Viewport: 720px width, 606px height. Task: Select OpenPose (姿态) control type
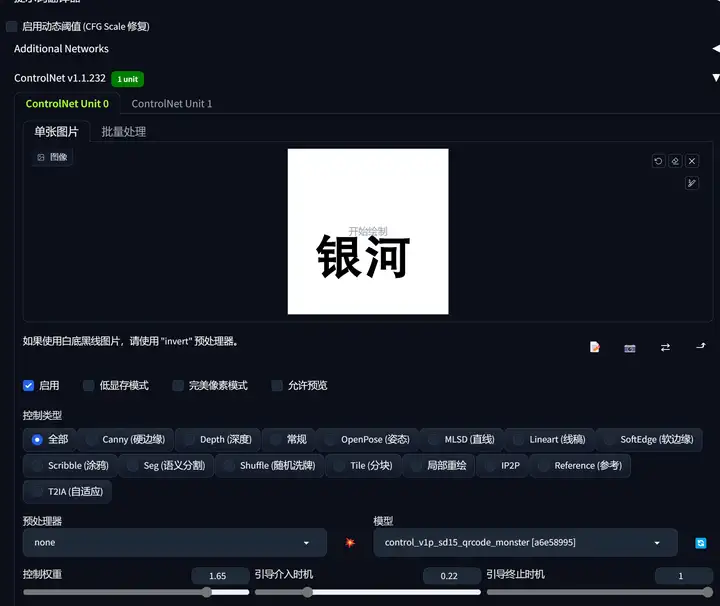(367, 440)
